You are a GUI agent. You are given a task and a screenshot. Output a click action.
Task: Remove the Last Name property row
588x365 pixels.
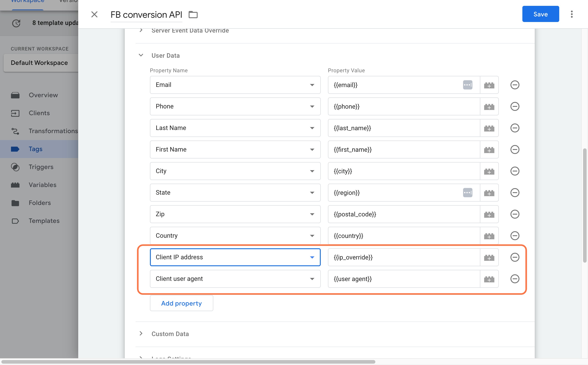click(515, 128)
